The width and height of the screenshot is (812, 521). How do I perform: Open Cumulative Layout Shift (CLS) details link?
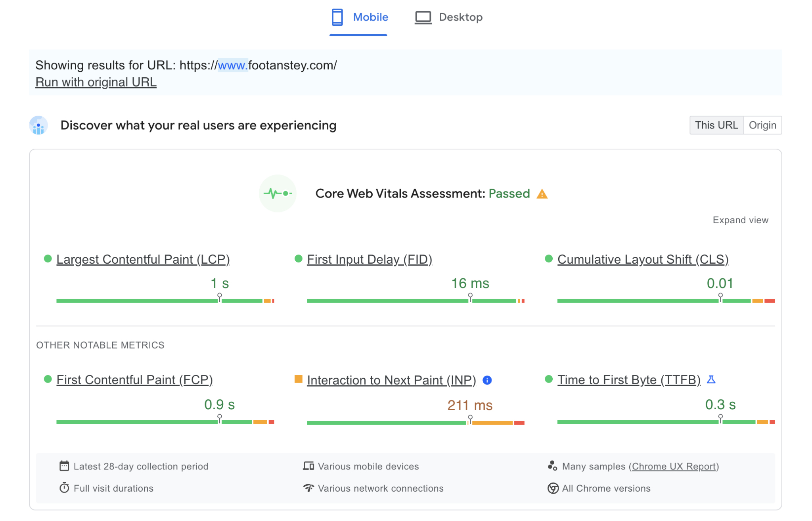643,259
